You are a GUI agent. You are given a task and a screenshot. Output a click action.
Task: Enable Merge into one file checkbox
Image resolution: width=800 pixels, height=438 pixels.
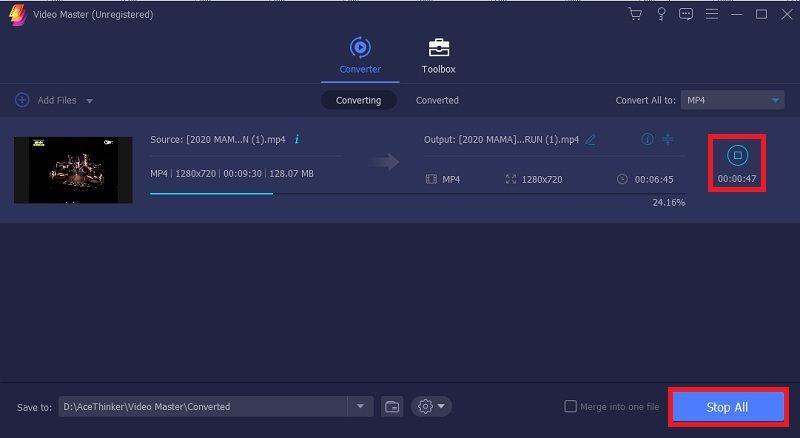point(570,406)
